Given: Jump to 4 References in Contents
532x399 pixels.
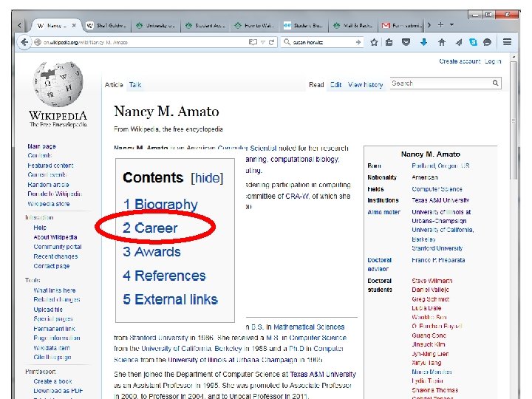Looking at the screenshot, I should pos(164,276).
